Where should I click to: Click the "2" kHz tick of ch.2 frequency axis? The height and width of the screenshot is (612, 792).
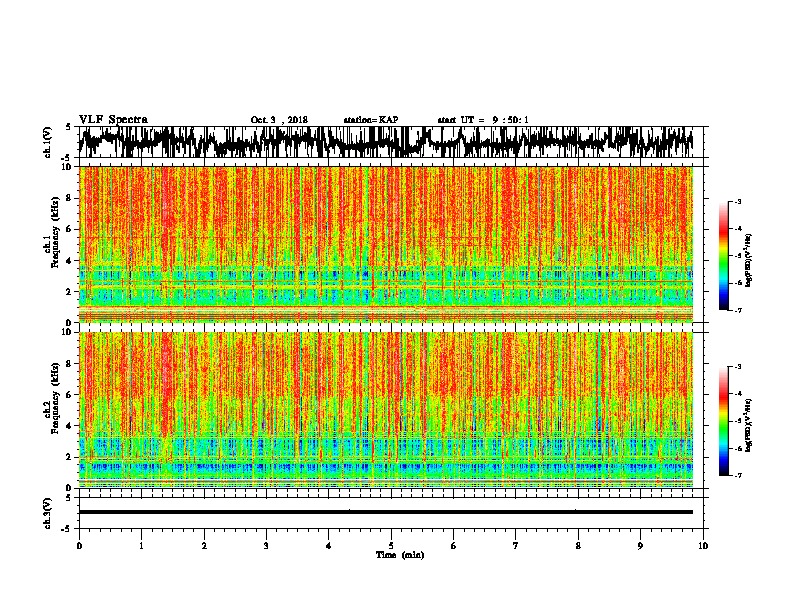pos(70,456)
